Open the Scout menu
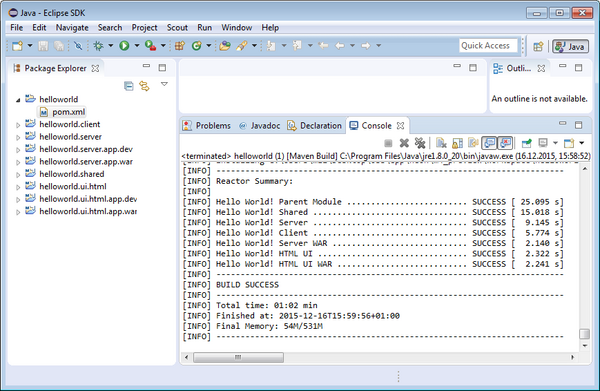 coord(177,28)
